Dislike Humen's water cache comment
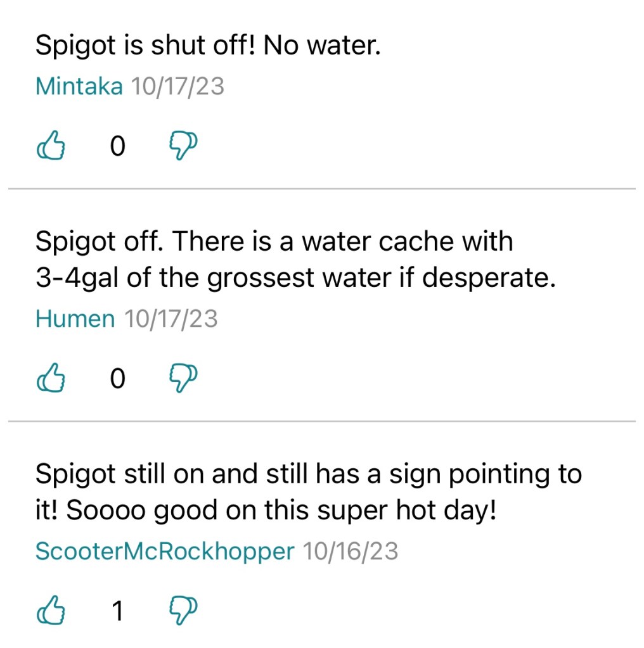Screen dimensions: 644x648 point(183,379)
